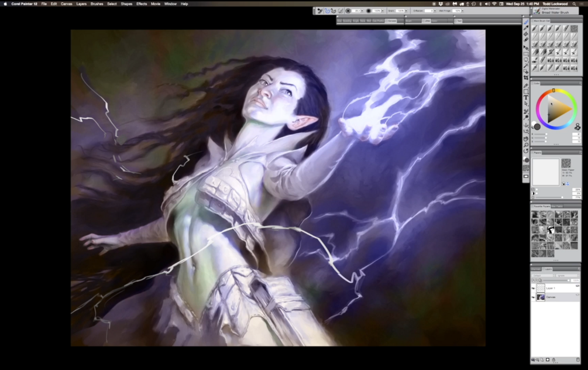
Task: Select the Dodge tool
Action: [x=526, y=117]
